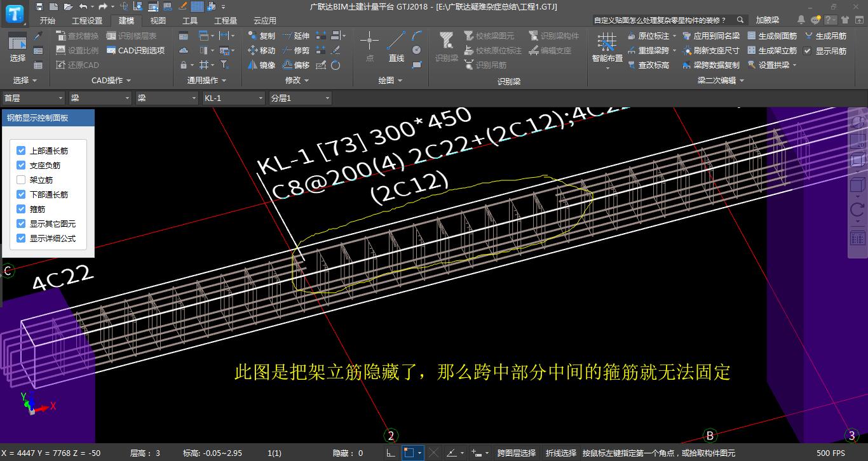Viewport: 868px width, 461px height.
Task: Open the 工具 ribbon tab
Action: click(x=190, y=20)
